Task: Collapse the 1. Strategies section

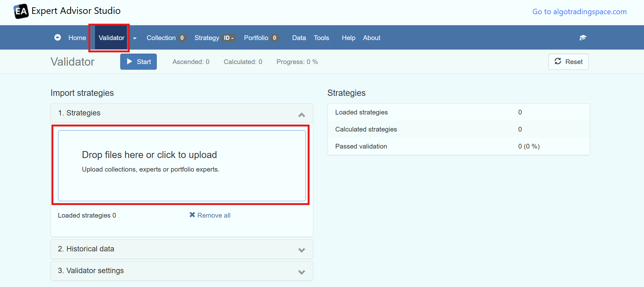Action: pyautogui.click(x=301, y=114)
